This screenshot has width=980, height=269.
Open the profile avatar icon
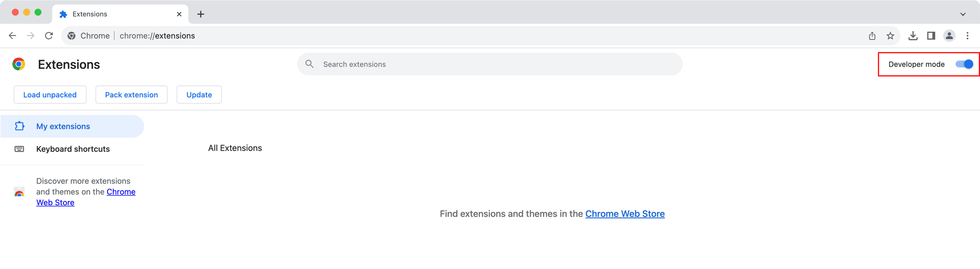tap(949, 36)
